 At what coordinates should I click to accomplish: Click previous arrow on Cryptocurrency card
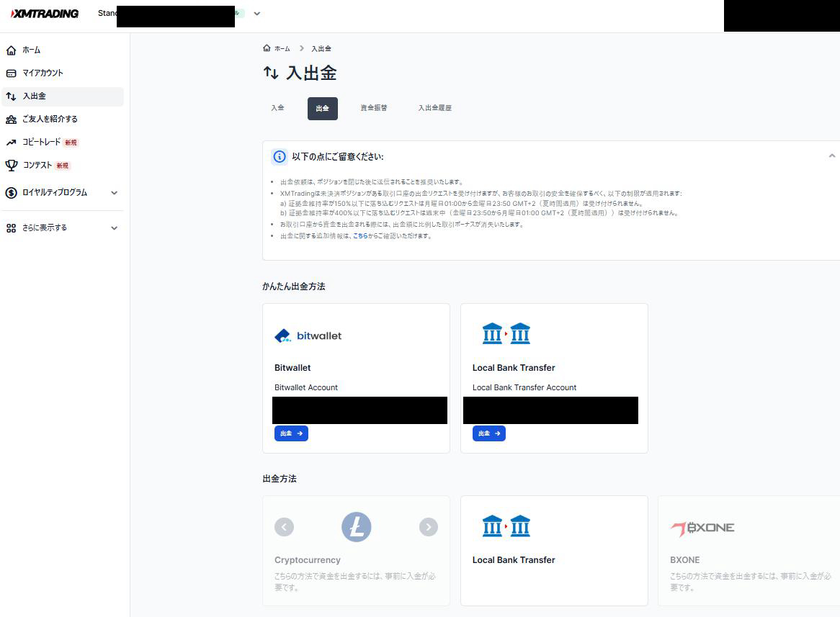284,527
